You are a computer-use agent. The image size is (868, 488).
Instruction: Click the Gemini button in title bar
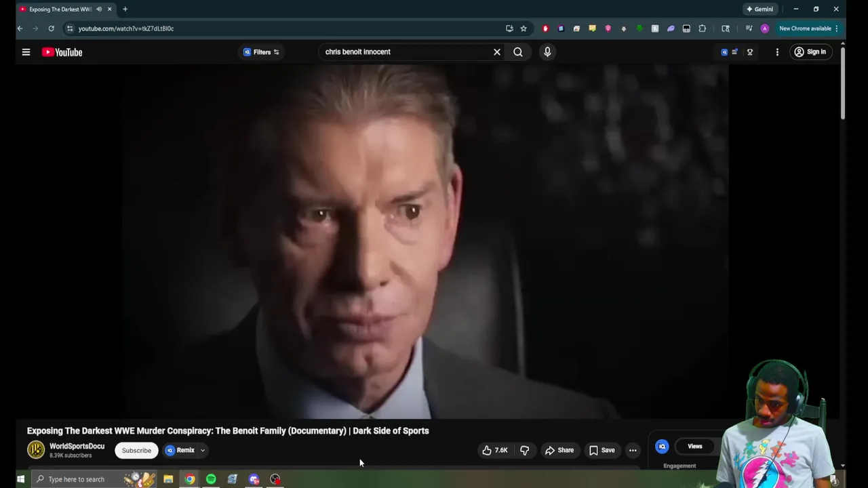(759, 9)
